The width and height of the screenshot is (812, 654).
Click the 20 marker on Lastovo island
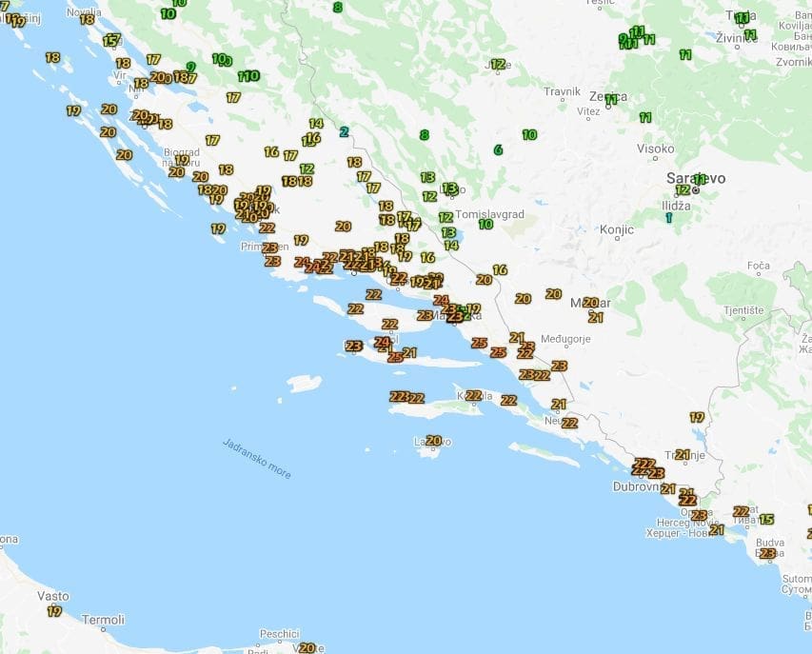click(x=434, y=441)
